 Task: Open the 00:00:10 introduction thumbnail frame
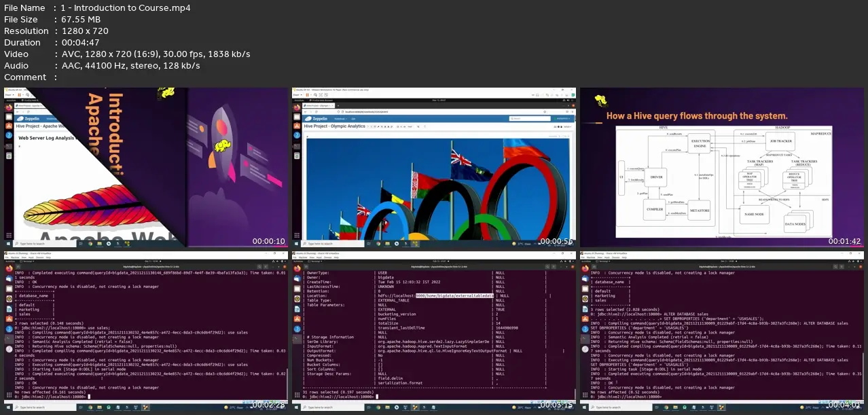point(145,167)
